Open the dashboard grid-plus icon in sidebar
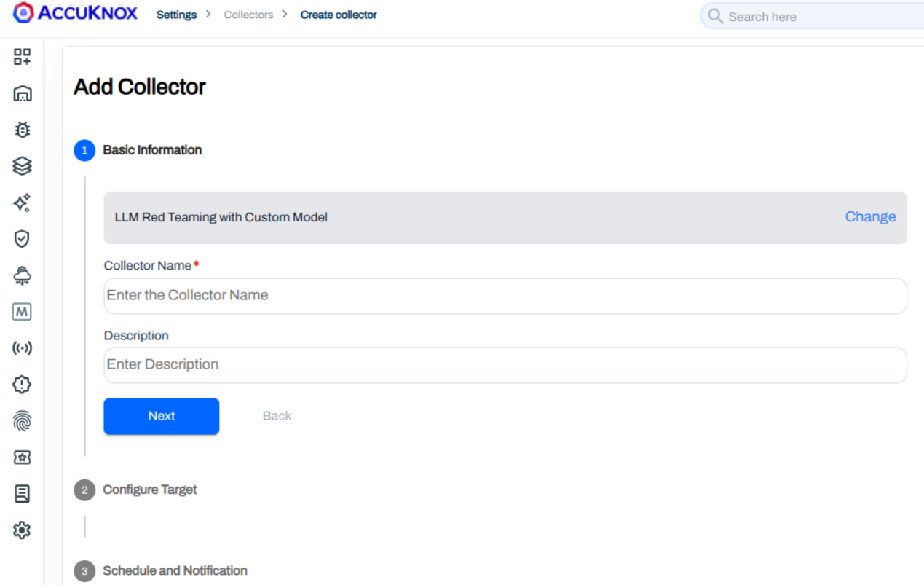Viewport: 924px width, 585px height. point(23,57)
